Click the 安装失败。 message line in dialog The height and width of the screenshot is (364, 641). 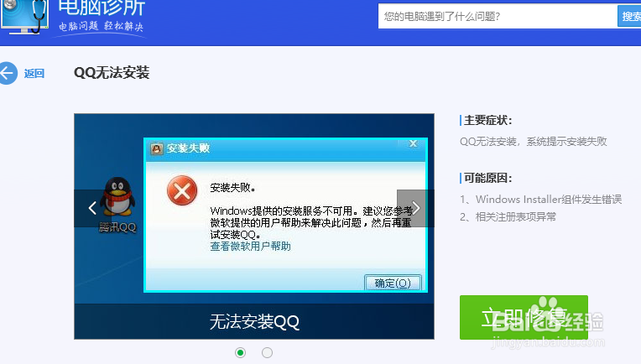pos(233,188)
